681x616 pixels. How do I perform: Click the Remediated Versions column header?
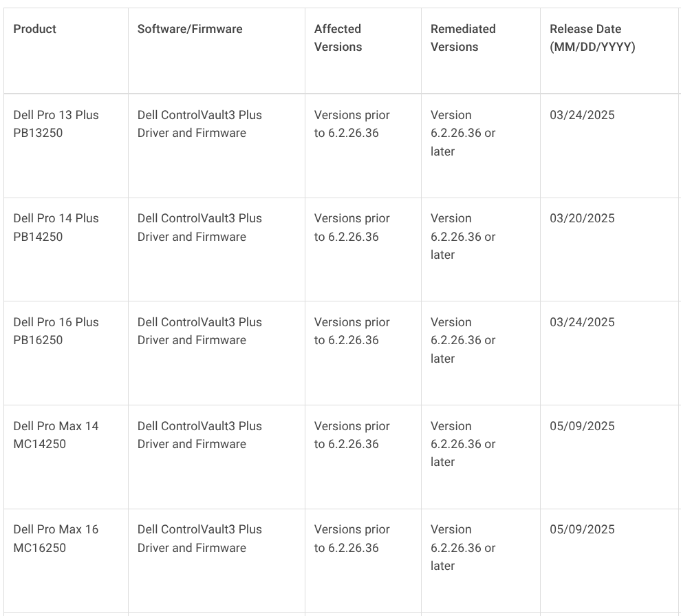463,38
